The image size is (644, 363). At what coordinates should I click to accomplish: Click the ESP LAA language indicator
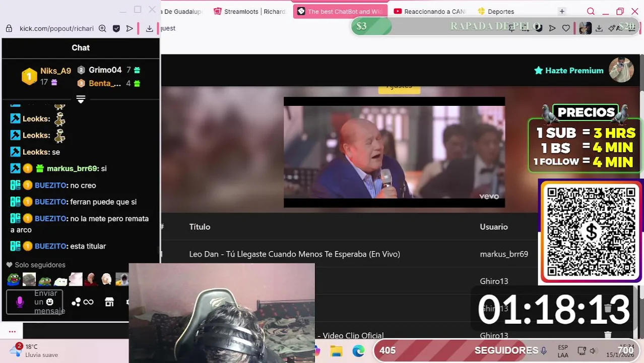(563, 351)
